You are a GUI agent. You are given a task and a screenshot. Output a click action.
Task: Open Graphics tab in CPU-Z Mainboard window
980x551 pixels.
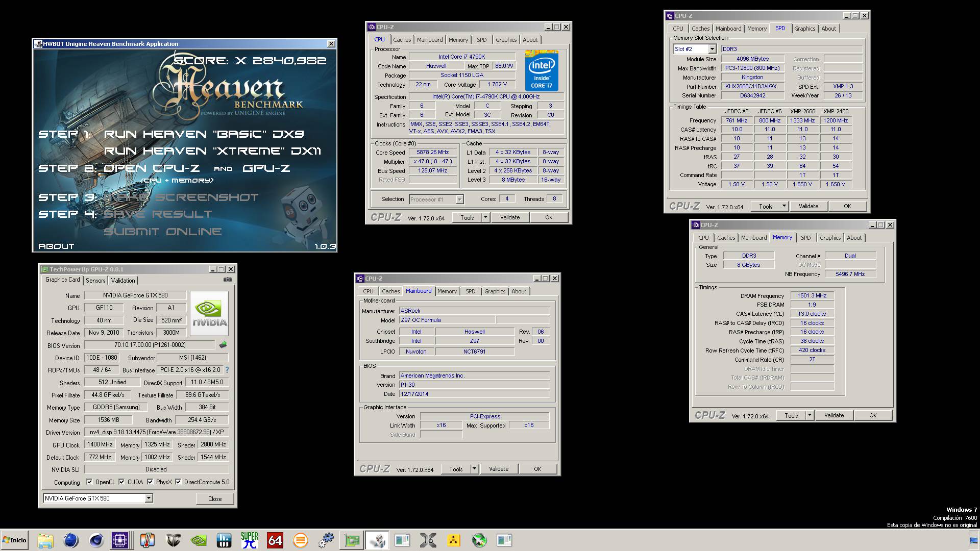[x=495, y=291]
